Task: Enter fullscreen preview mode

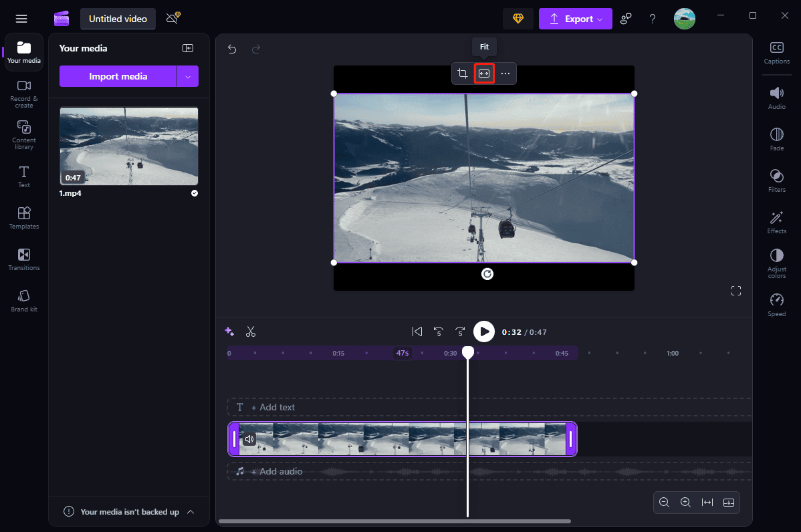Action: pos(736,291)
